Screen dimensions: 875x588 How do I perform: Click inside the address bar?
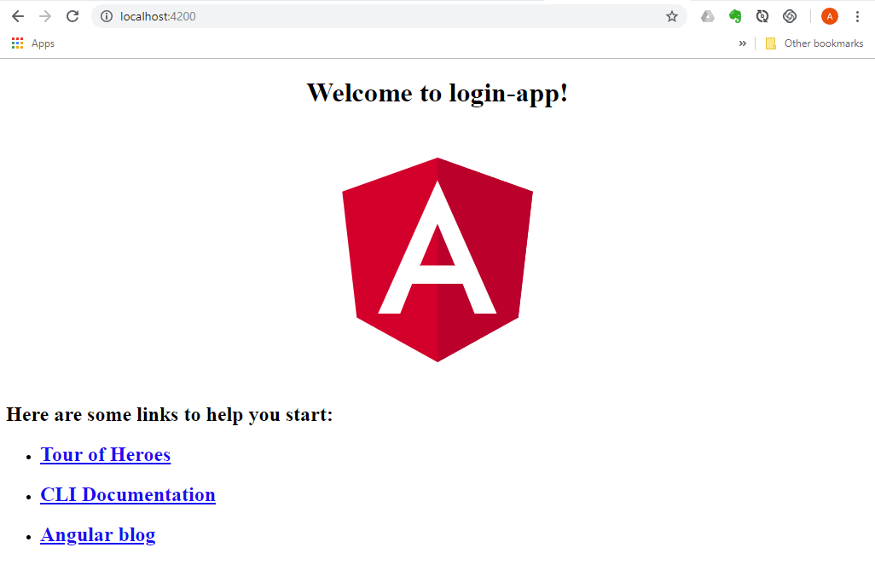click(x=341, y=15)
